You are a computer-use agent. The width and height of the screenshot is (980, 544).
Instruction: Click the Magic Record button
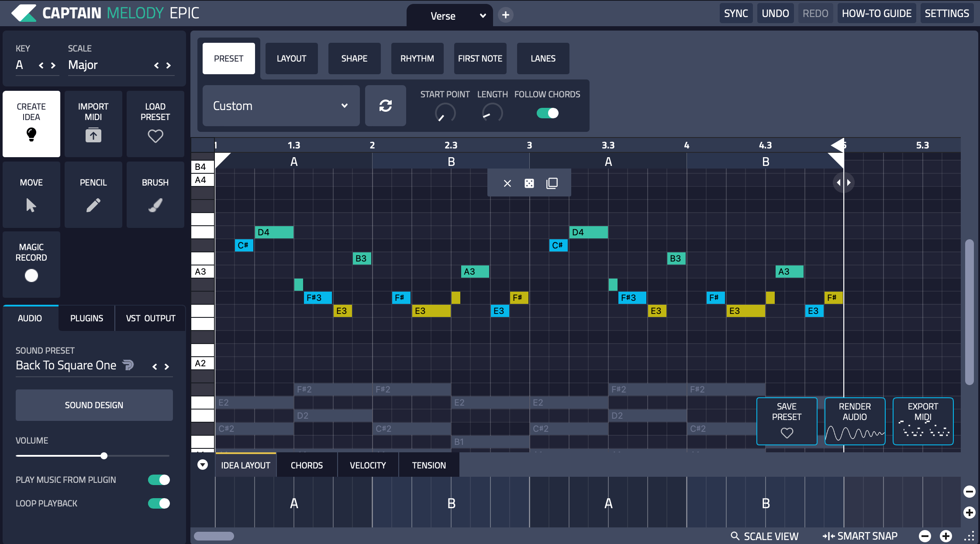(x=31, y=275)
